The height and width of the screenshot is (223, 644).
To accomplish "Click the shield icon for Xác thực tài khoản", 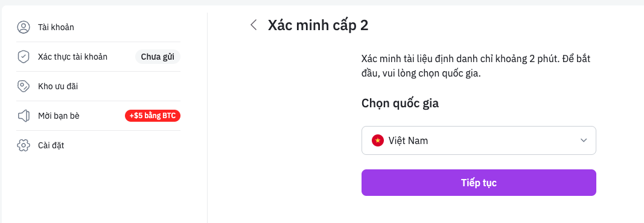I will point(24,57).
